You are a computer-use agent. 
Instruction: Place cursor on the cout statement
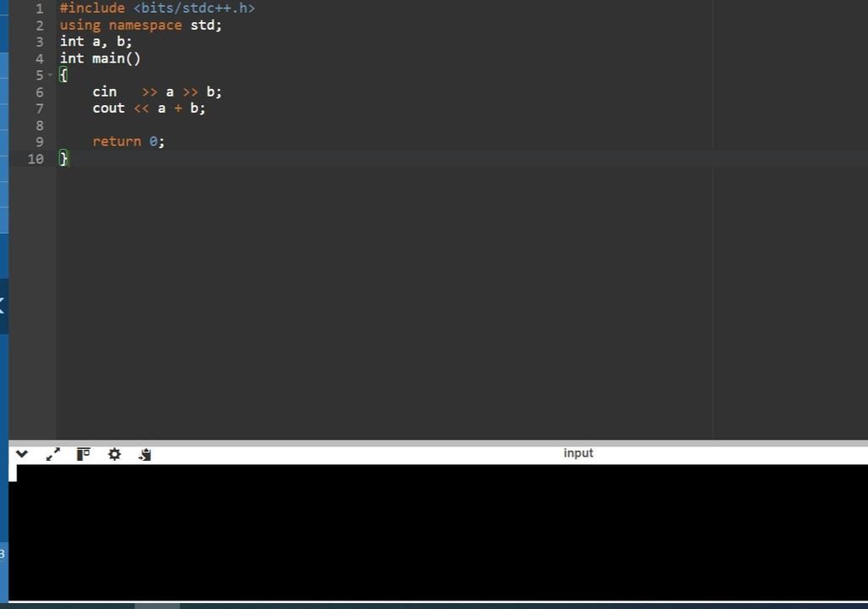(x=148, y=108)
